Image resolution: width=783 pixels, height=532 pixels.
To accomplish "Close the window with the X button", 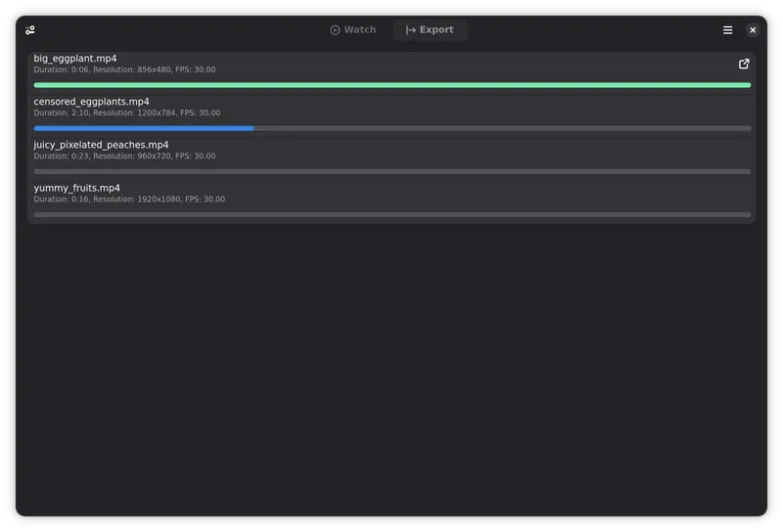I will 753,30.
